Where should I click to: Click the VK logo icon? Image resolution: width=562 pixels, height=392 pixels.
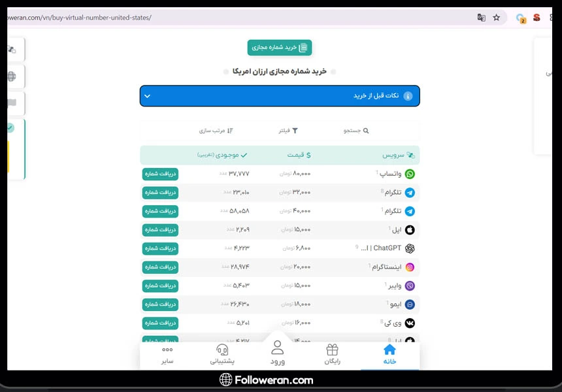[x=410, y=323]
